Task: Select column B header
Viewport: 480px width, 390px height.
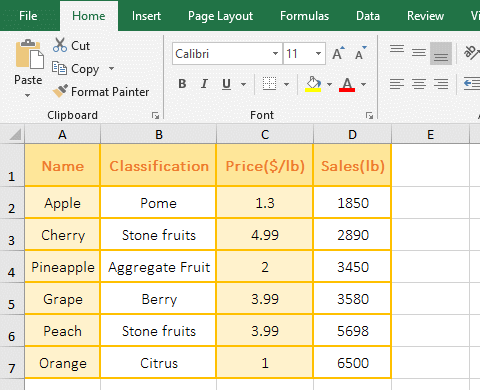Action: coord(159,134)
